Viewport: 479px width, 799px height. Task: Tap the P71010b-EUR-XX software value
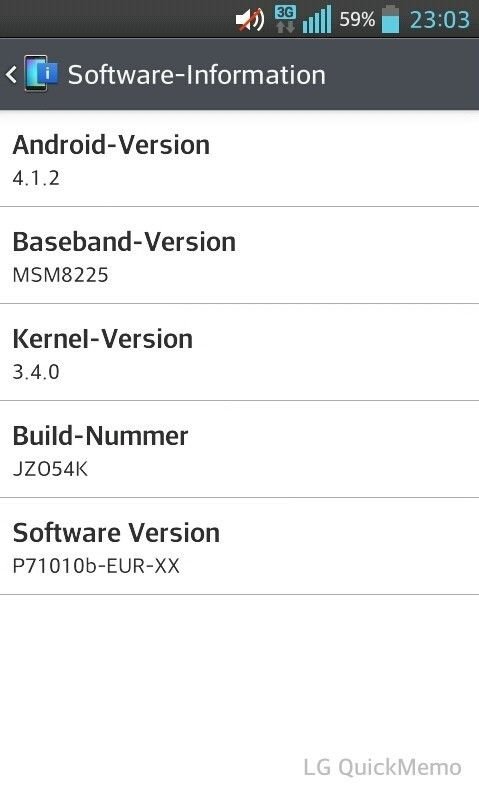click(96, 566)
